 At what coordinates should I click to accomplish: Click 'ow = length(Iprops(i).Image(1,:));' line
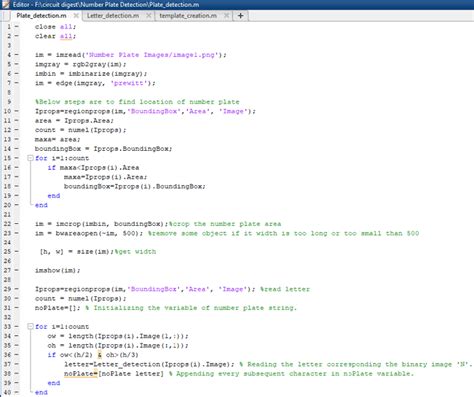click(118, 336)
